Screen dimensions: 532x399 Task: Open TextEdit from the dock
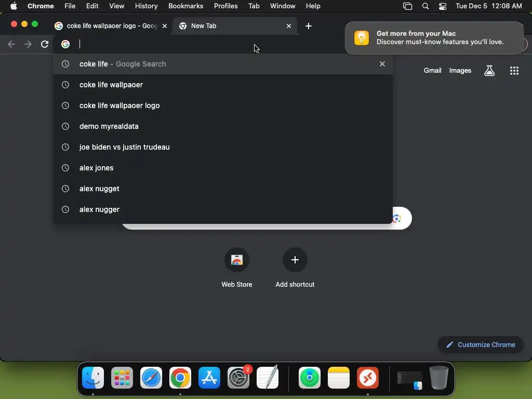(x=268, y=378)
